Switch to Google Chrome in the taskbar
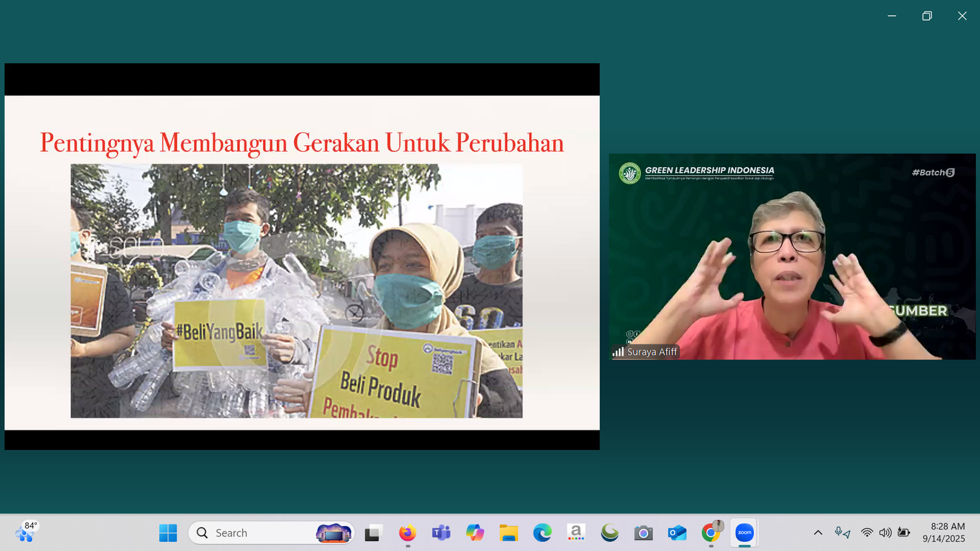 pos(710,533)
